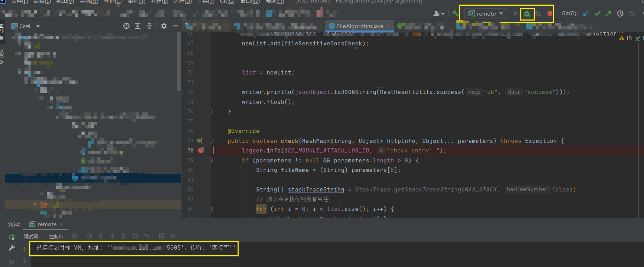Switch to 控制台 console tab
644x267 pixels.
pyautogui.click(x=56, y=237)
